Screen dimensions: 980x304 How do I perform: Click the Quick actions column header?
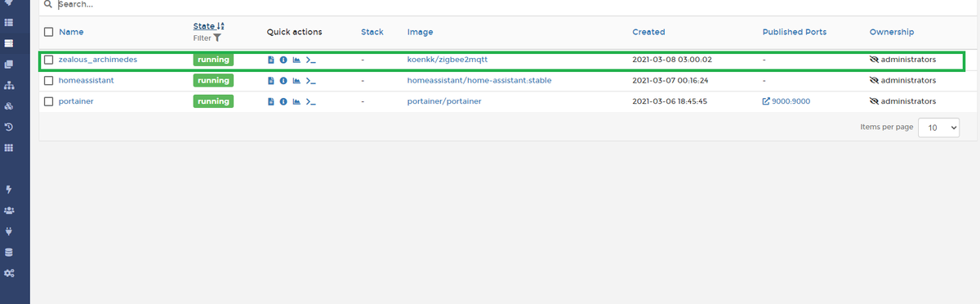point(294,32)
